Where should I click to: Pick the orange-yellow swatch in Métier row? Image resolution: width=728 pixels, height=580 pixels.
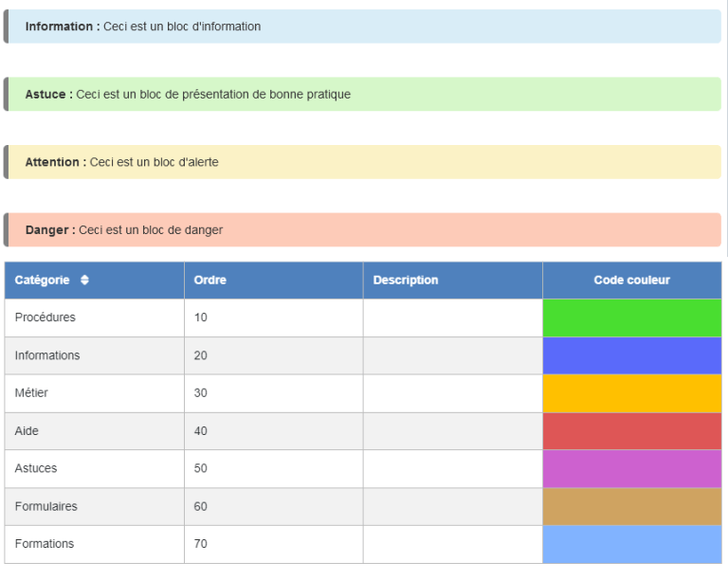tap(631, 393)
